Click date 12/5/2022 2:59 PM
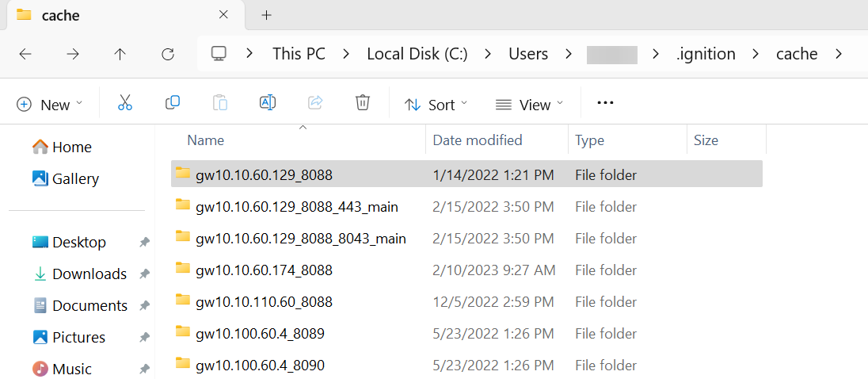This screenshot has width=868, height=379. click(x=493, y=302)
